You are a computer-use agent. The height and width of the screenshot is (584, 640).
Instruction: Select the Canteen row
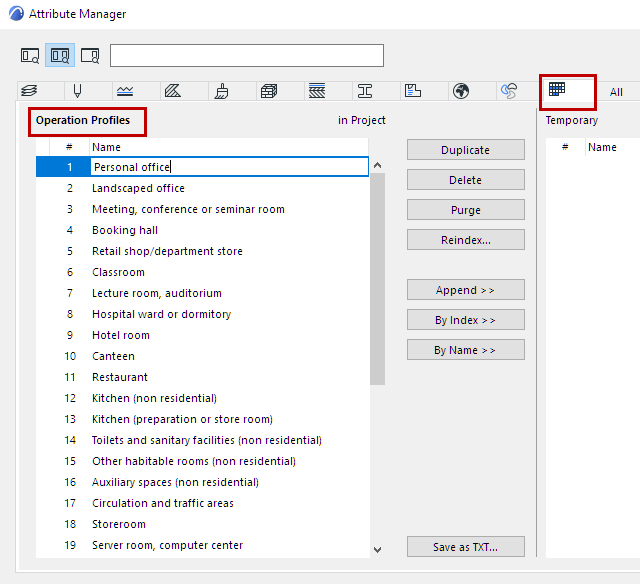click(x=202, y=356)
